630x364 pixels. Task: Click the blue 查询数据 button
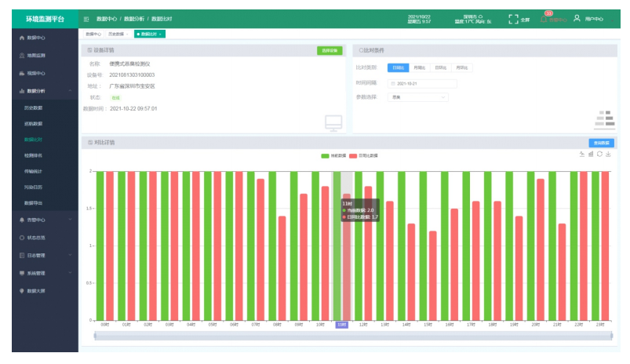click(601, 143)
